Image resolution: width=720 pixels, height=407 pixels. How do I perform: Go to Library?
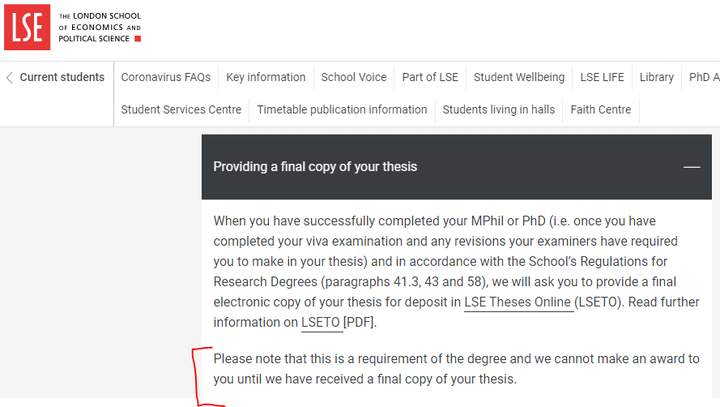[657, 77]
